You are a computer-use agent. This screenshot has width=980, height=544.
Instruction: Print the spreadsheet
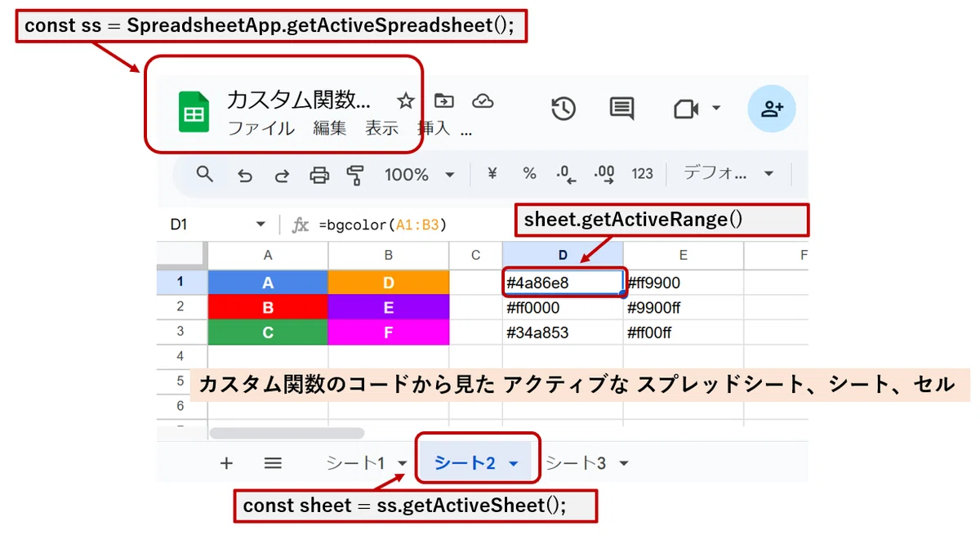click(319, 175)
